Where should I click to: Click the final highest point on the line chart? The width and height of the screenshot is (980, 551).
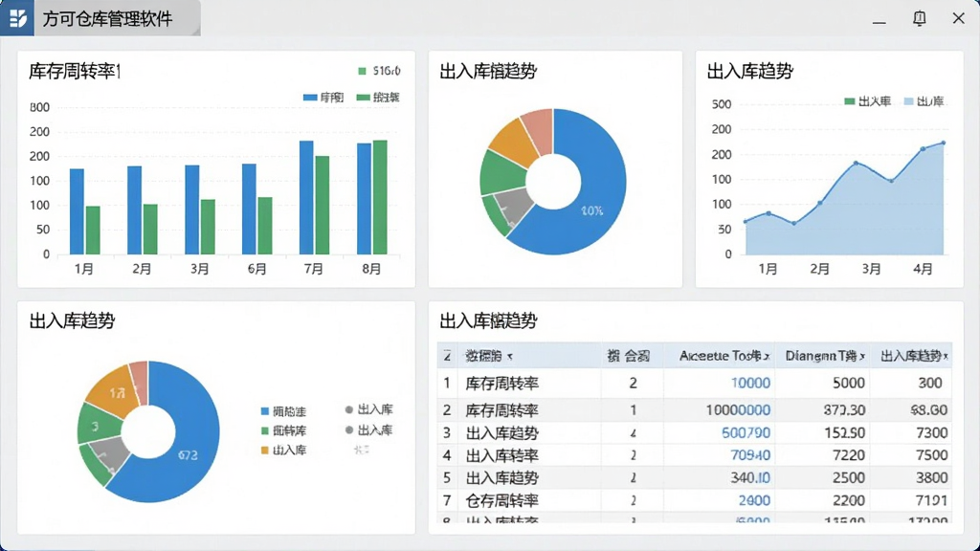(943, 143)
